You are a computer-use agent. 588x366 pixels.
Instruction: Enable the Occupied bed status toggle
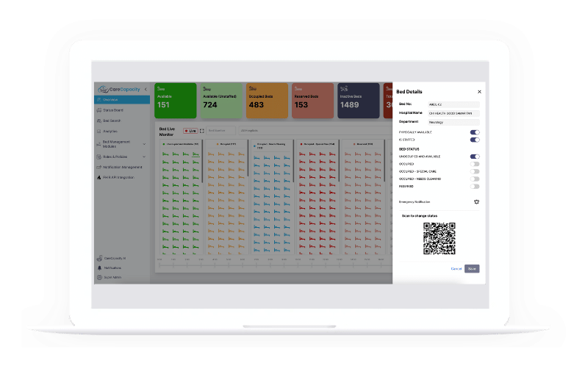pos(475,164)
